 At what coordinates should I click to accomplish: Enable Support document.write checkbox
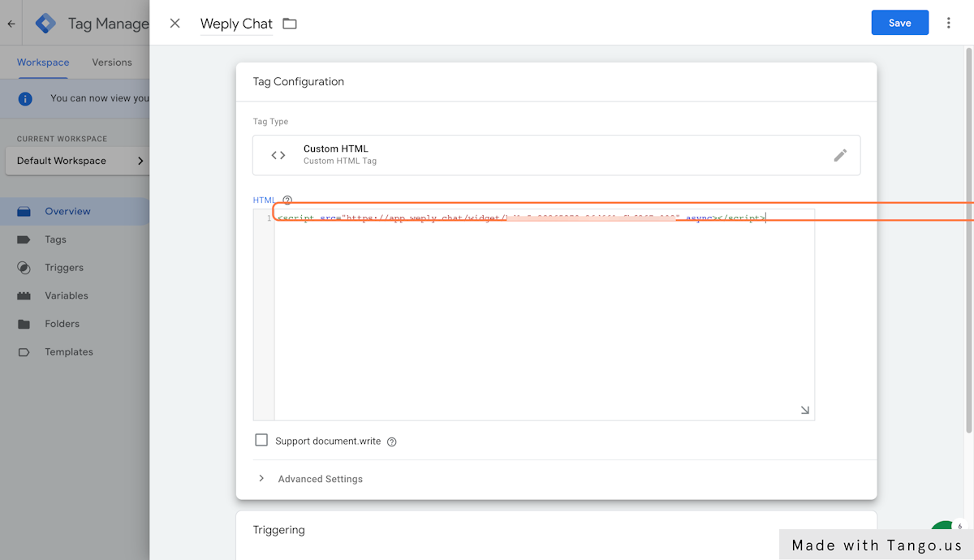click(261, 440)
